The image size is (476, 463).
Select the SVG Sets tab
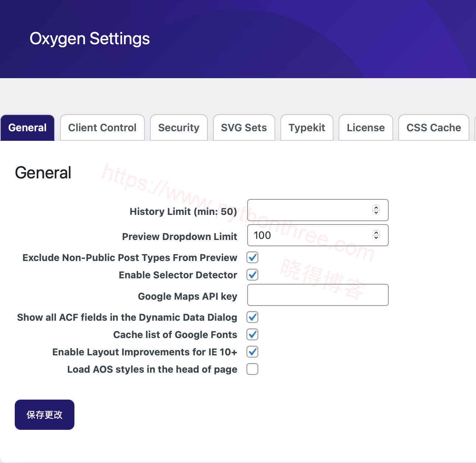244,128
